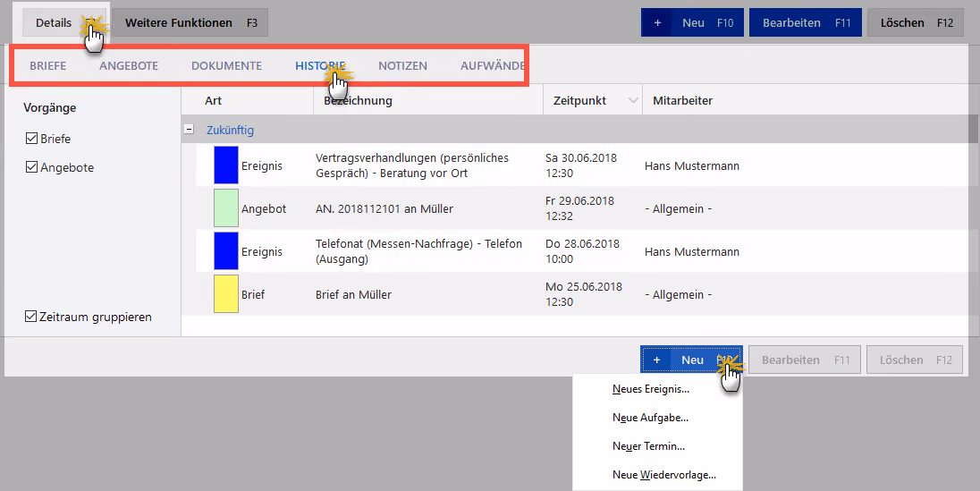Click - Allgemein - in Brief row
The height and width of the screenshot is (491, 980).
click(678, 294)
